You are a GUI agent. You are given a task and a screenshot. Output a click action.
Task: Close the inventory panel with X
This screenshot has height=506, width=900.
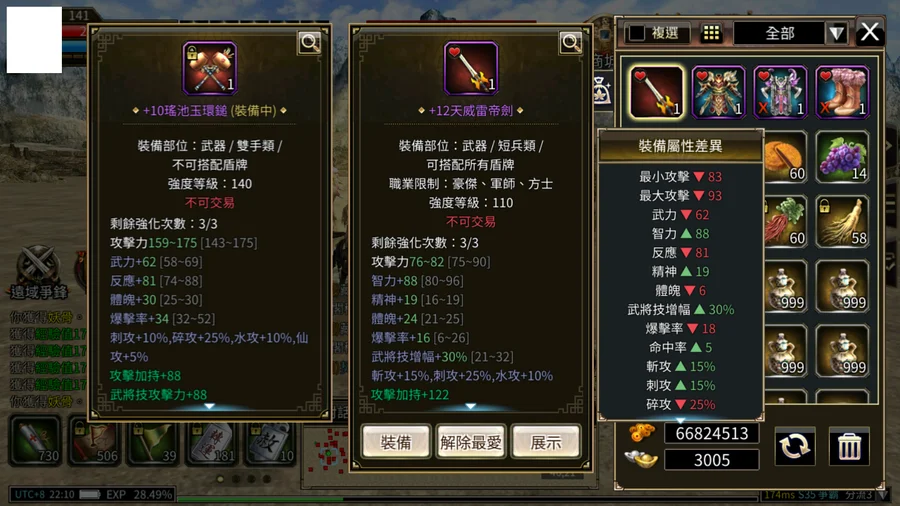tap(870, 32)
